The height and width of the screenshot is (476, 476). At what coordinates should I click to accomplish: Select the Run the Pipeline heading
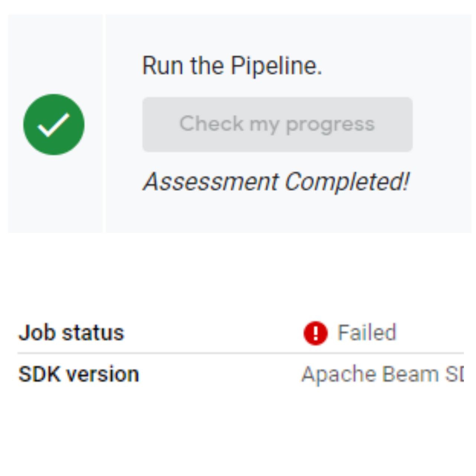point(232,66)
